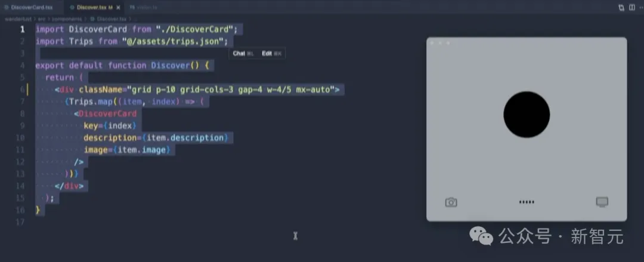
Task: Click the Chat inline action button
Action: point(242,53)
